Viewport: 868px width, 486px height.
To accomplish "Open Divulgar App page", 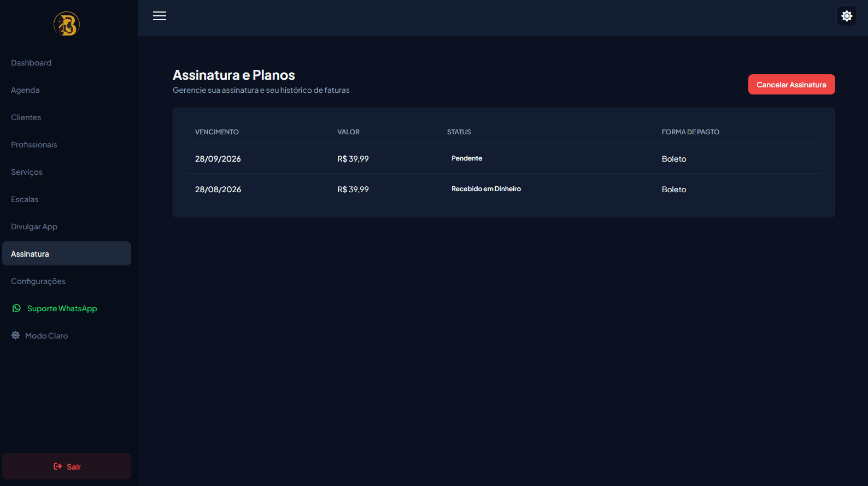I will tap(67, 227).
